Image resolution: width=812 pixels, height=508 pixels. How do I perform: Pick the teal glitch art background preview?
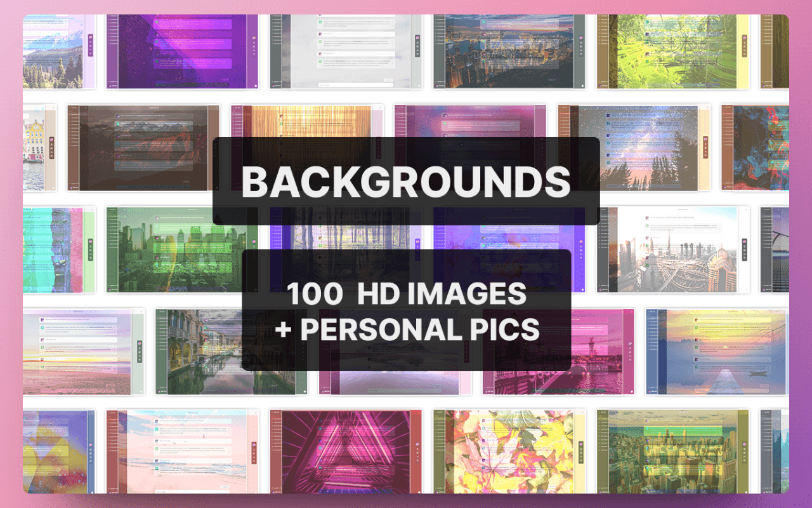[x=59, y=250]
